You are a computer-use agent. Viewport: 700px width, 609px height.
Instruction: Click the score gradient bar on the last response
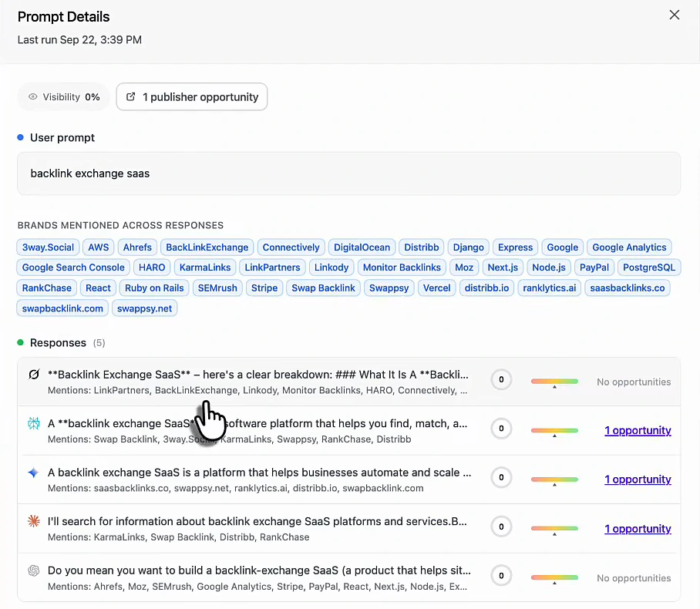tap(554, 577)
